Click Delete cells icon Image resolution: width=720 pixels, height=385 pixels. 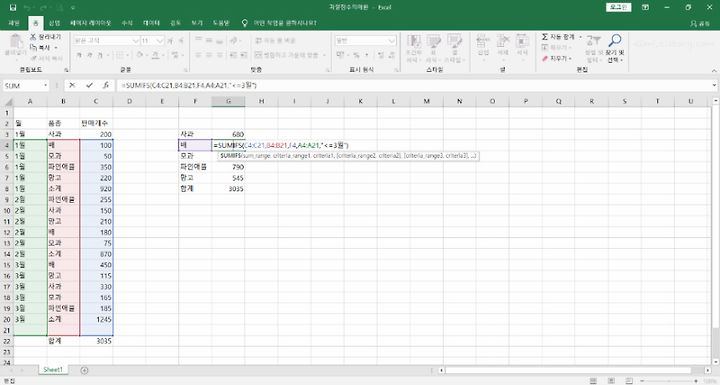point(503,41)
